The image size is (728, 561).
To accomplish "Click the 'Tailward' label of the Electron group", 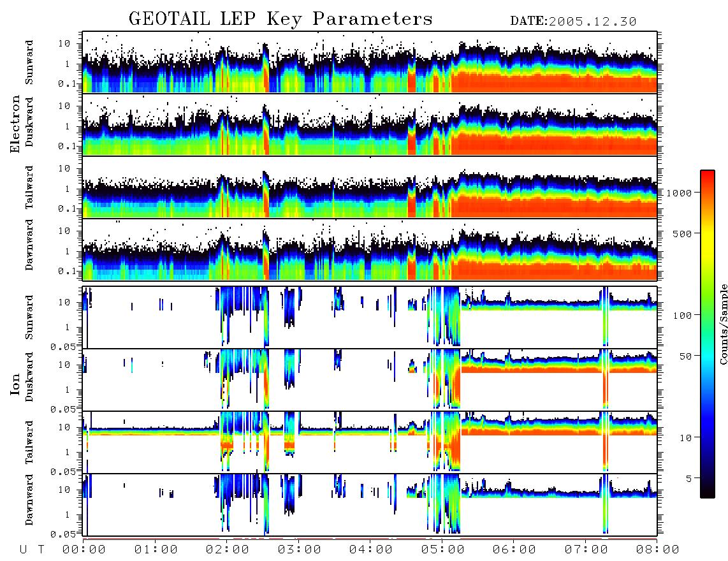I will (x=29, y=187).
